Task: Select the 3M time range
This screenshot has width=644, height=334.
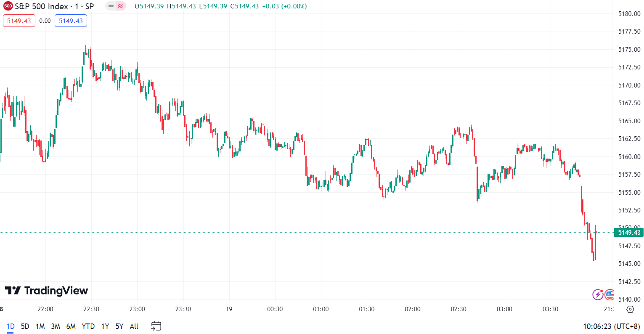Action: click(x=56, y=326)
